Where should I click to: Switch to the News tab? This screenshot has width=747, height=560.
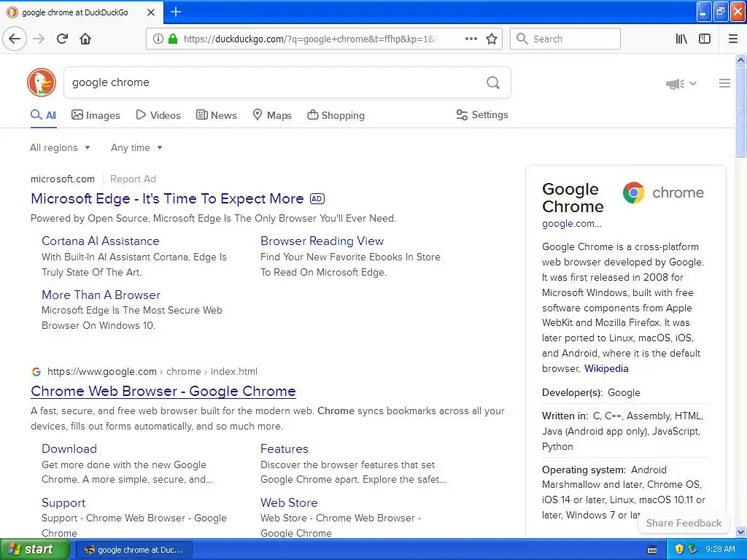[x=217, y=115]
